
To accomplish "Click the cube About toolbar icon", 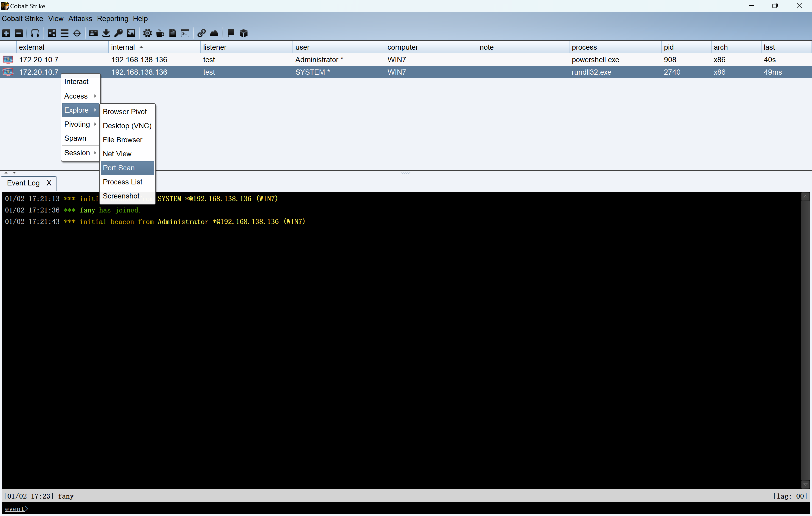I will 243,33.
